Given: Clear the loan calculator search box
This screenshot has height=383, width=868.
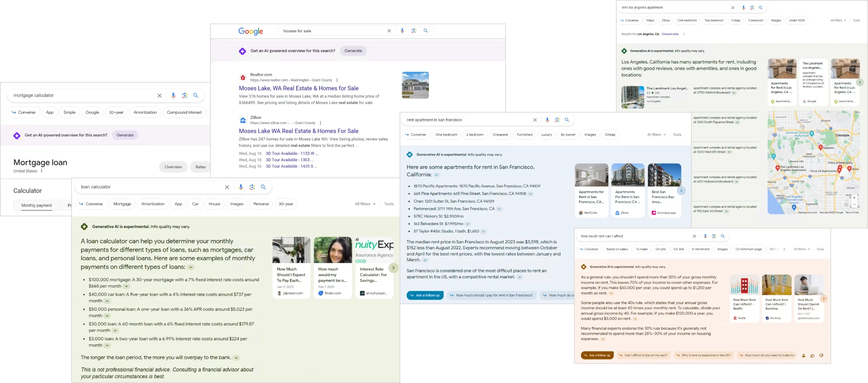Looking at the screenshot, I should coord(227,187).
